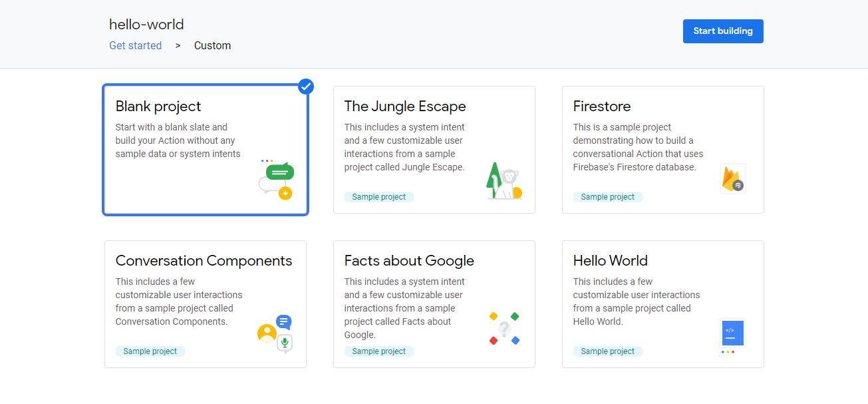Screen dimensions: 868x404
Task: Click the Hello World description paragraph
Action: pyautogui.click(x=637, y=302)
